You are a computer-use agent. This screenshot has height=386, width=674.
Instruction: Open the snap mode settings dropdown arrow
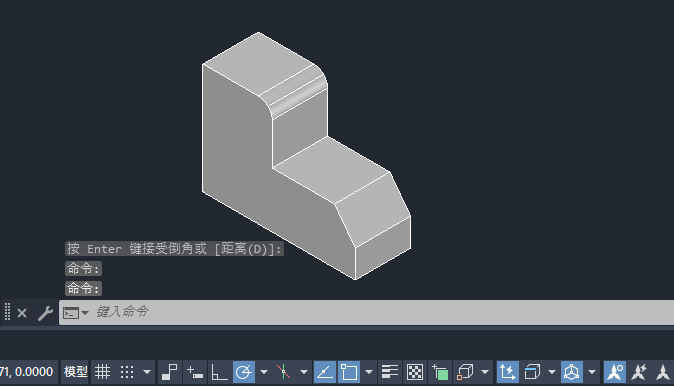(147, 372)
